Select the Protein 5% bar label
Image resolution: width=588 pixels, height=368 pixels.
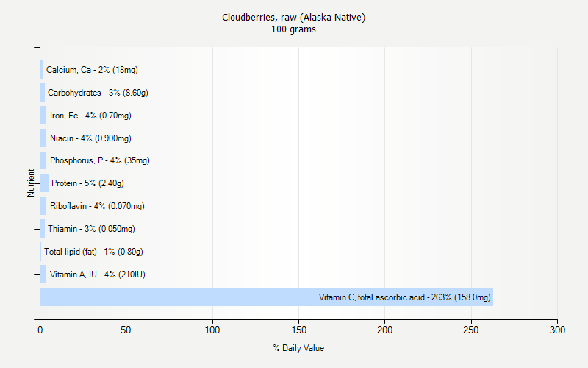[87, 183]
